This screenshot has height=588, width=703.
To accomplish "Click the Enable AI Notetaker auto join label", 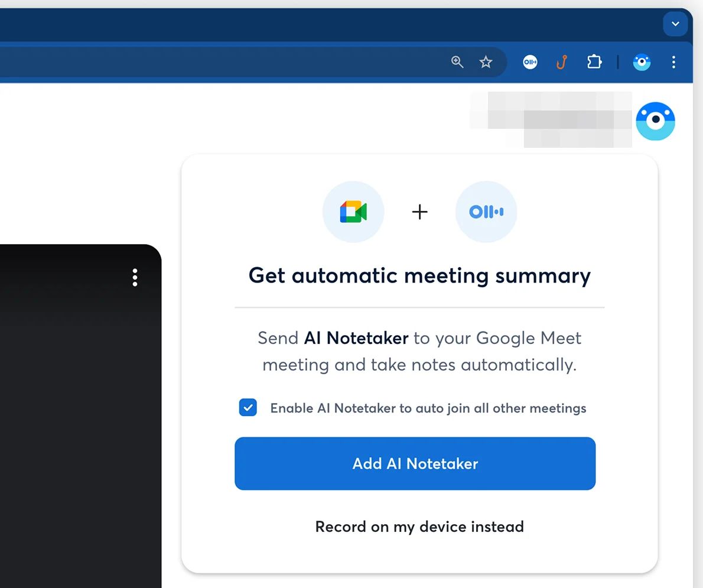I will (428, 408).
